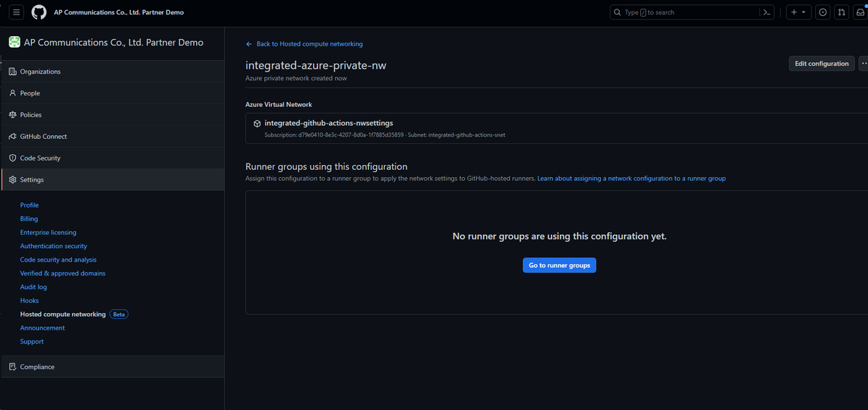Viewport: 868px width, 410px height.
Task: Open Learn about assigning network configuration link
Action: click(x=631, y=179)
